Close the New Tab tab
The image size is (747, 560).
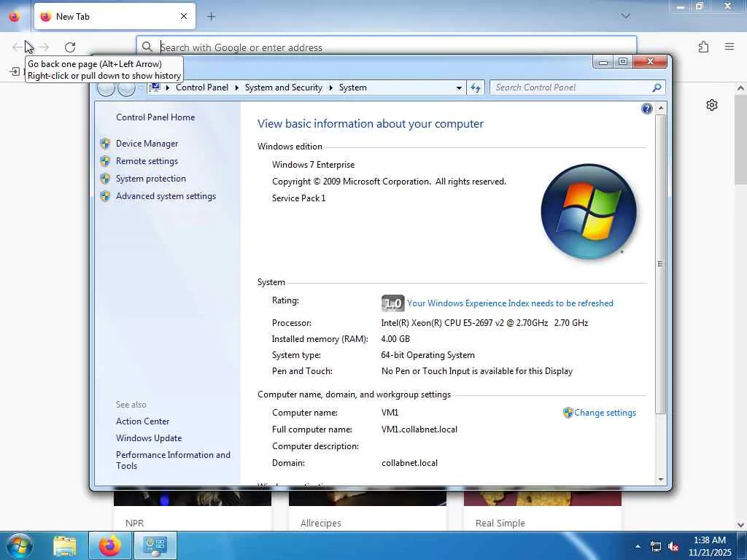(184, 17)
